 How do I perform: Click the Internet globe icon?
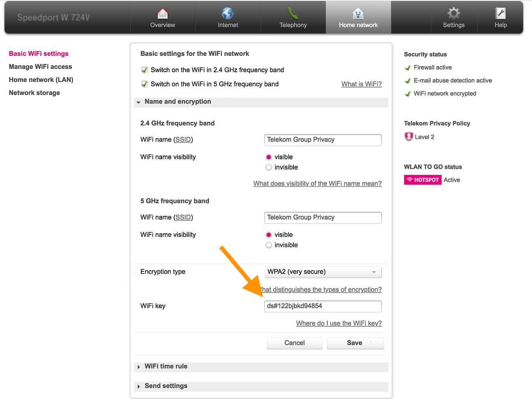[x=227, y=14]
